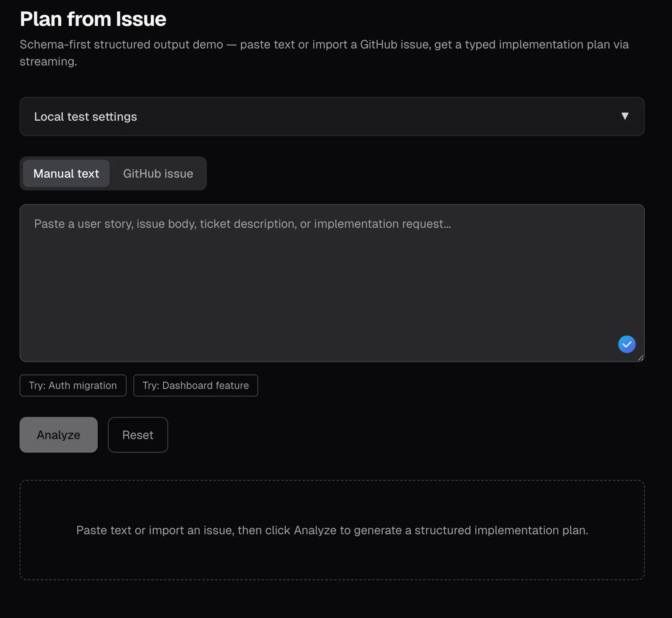Click the dashed placeholder instruction text

click(332, 530)
